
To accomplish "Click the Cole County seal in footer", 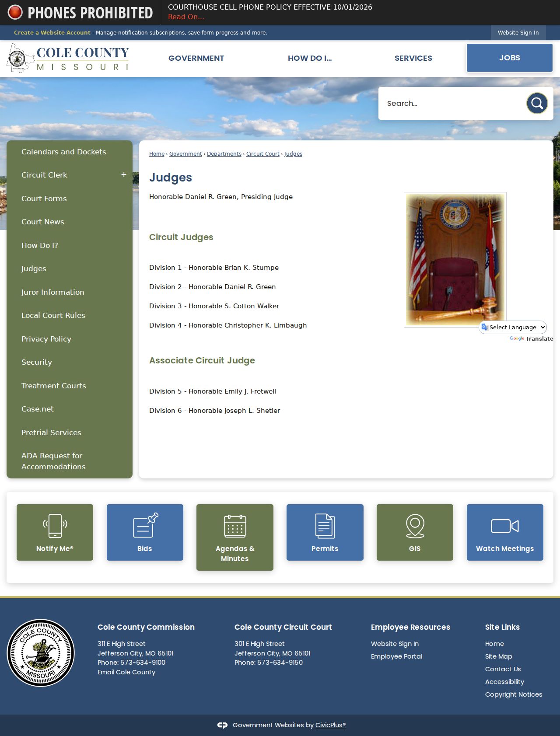I will coord(41,653).
